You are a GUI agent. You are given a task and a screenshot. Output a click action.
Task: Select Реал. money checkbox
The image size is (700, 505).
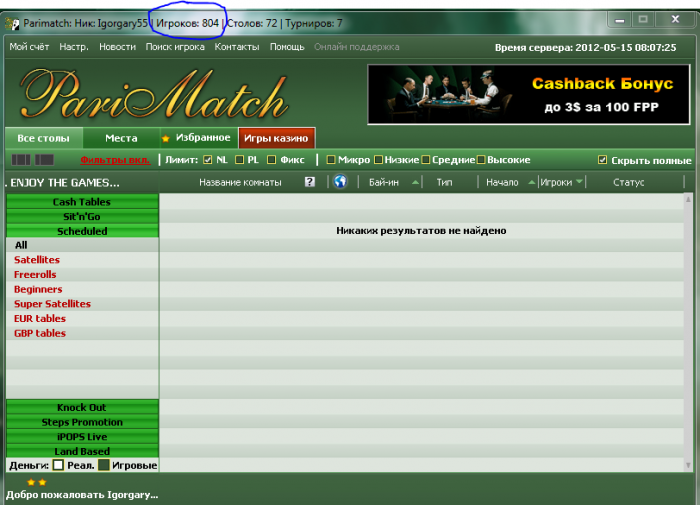tap(58, 465)
